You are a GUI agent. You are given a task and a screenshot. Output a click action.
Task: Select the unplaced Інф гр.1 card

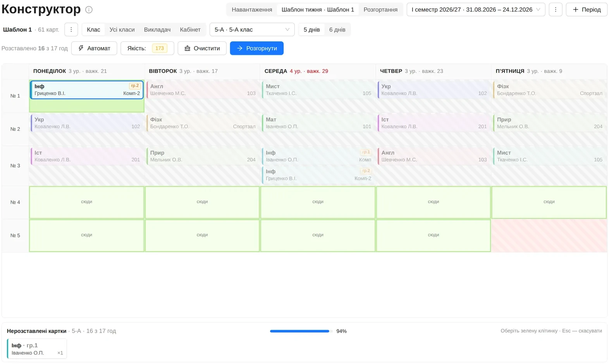(37, 349)
